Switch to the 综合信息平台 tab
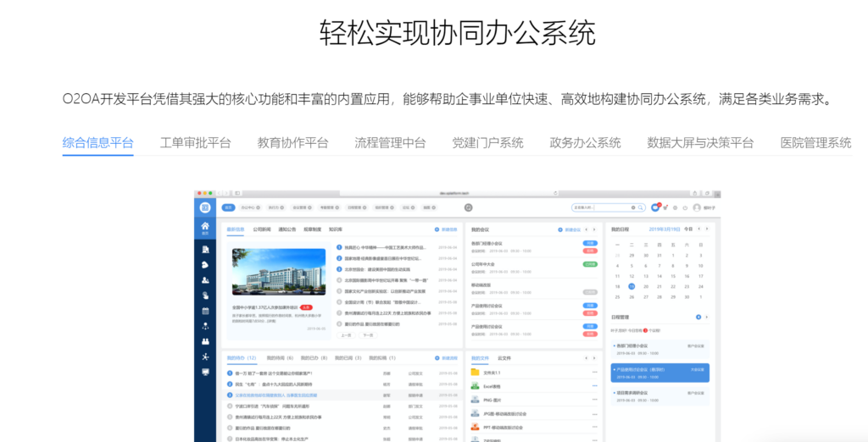Image resolution: width=868 pixels, height=442 pixels. (98, 143)
